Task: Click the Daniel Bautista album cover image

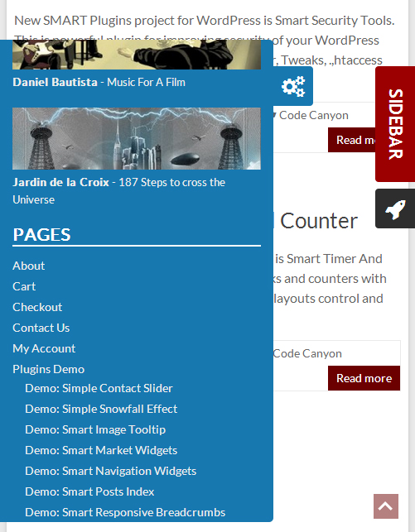Action: click(x=137, y=55)
